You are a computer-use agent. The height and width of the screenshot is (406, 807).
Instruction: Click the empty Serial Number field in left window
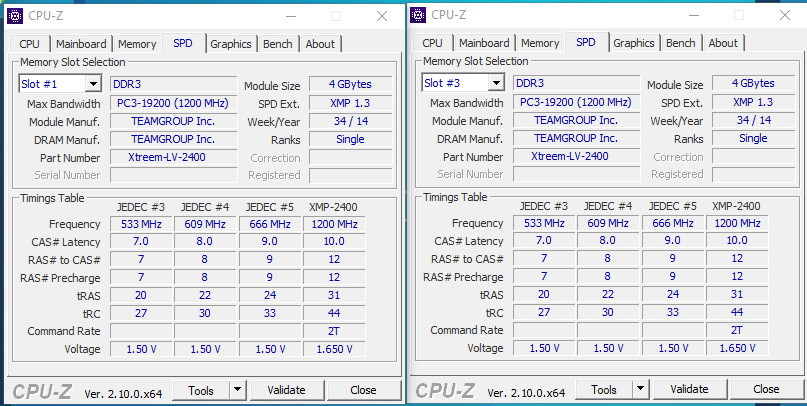pos(173,175)
